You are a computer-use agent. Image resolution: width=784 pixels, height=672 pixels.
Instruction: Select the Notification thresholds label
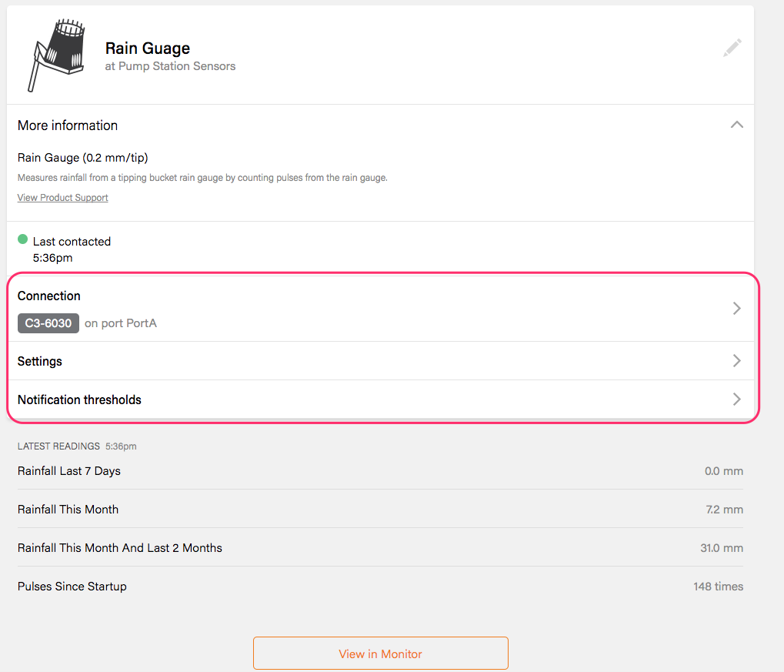(79, 400)
